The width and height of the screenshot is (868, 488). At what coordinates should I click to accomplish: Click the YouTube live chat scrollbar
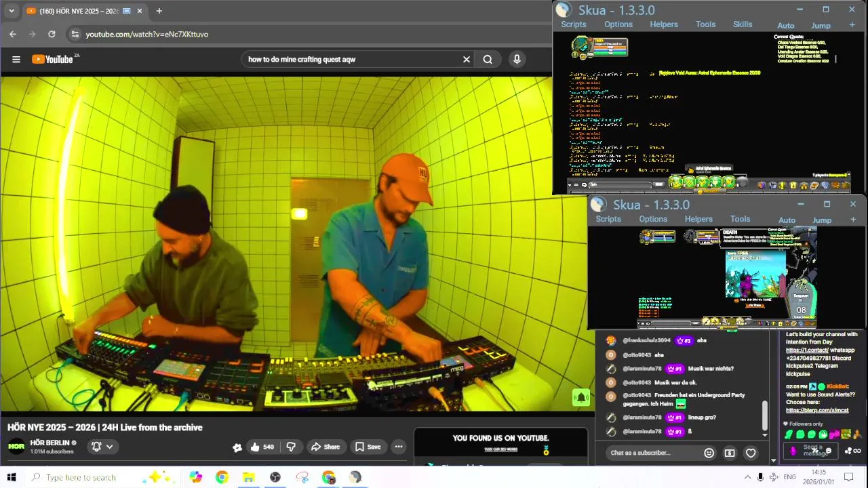pyautogui.click(x=764, y=415)
